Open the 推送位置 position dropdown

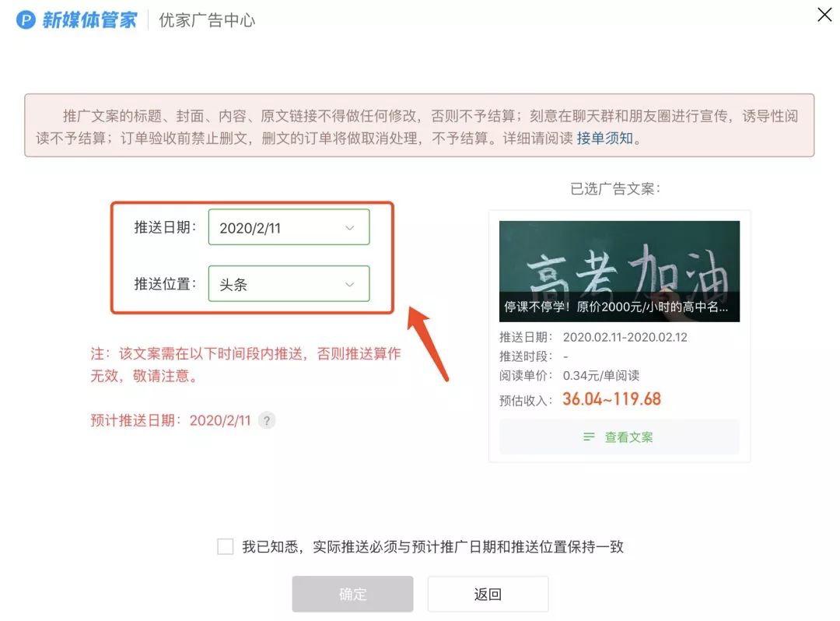click(289, 285)
